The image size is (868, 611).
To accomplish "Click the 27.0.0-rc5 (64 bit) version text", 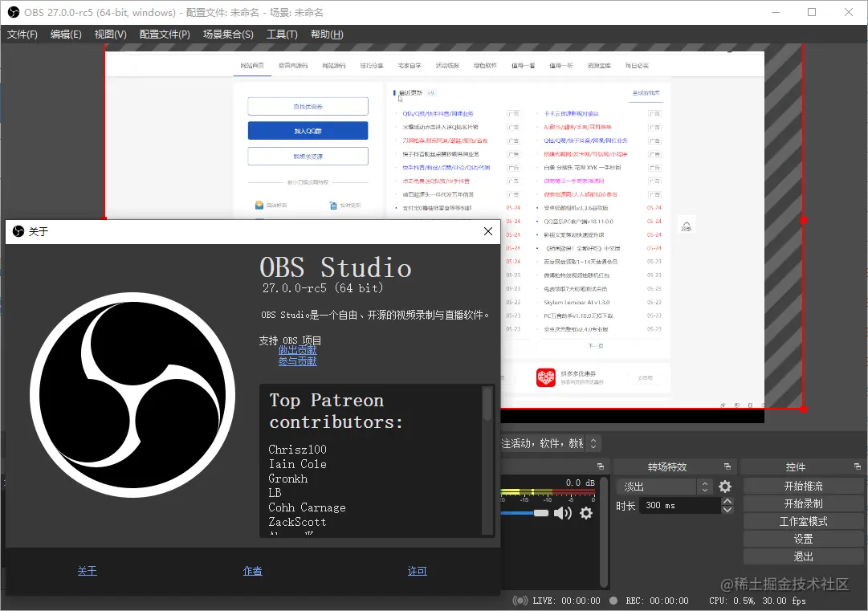I will click(x=323, y=287).
